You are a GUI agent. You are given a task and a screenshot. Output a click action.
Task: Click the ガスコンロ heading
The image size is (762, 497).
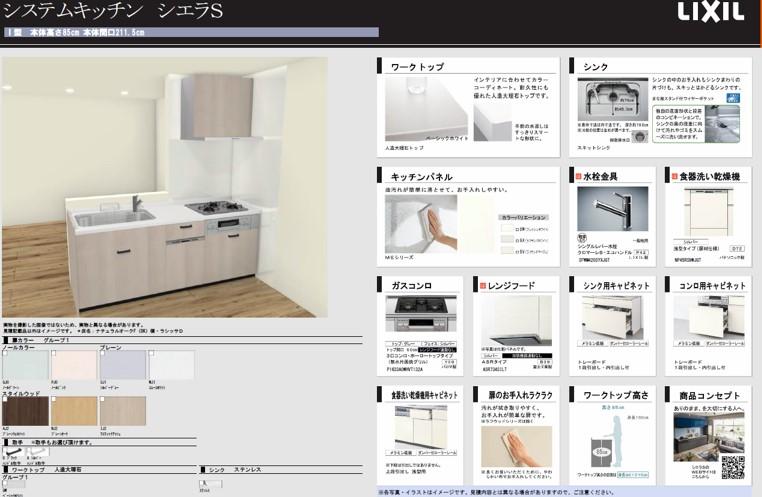coord(412,286)
